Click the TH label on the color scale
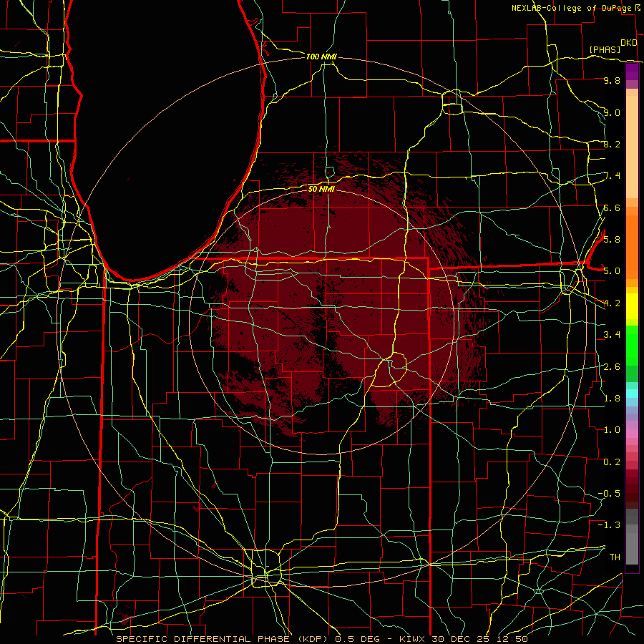Screen dimensions: 644x644 [x=615, y=557]
